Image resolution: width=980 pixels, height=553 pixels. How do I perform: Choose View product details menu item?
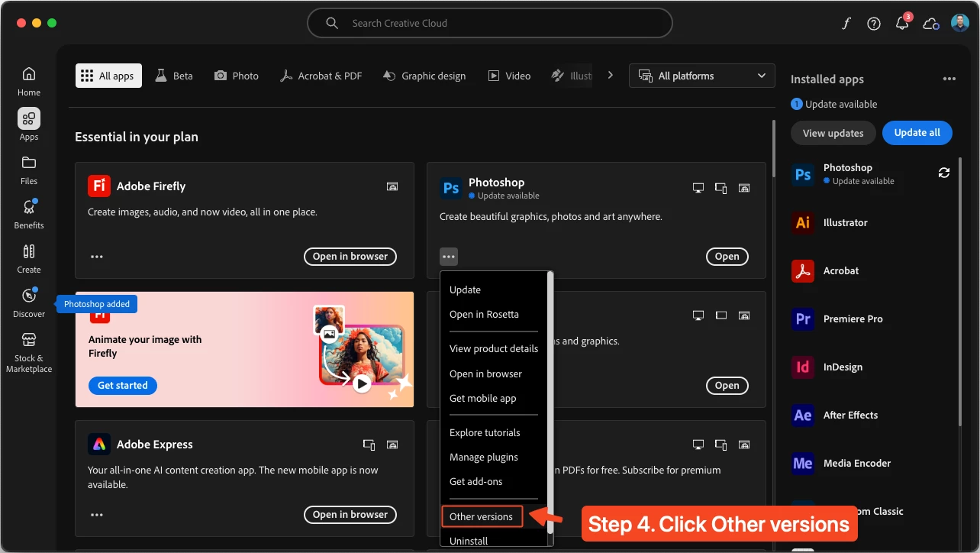(494, 348)
